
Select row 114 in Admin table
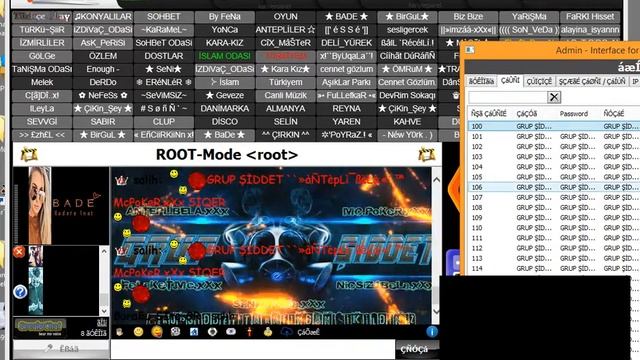554,268
